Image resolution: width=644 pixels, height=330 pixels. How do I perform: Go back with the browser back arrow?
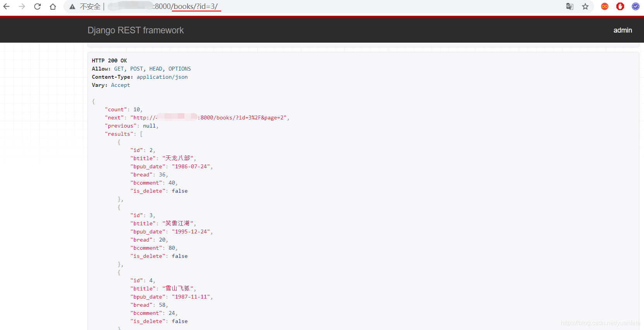tap(7, 7)
